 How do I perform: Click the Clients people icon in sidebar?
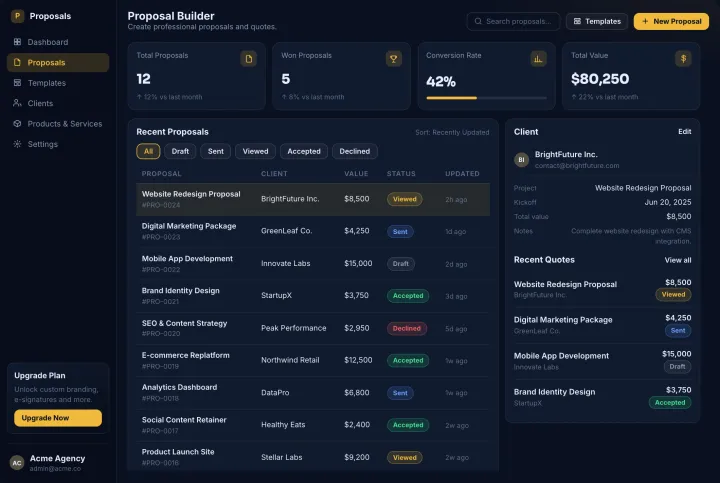tap(17, 103)
